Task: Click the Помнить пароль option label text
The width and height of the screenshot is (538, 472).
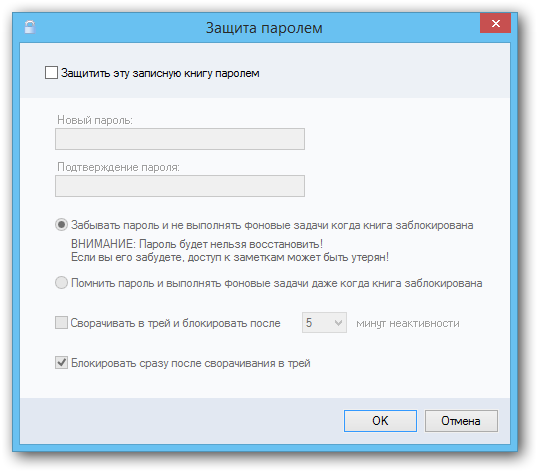Action: pos(277,283)
